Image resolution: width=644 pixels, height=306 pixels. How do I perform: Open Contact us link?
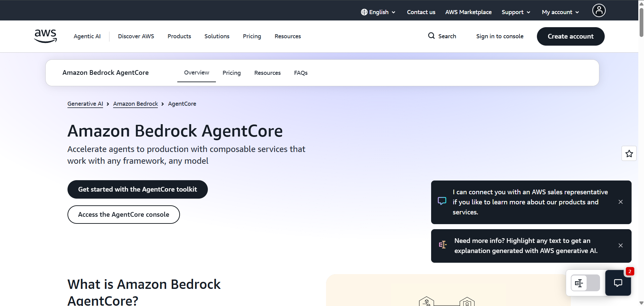(421, 12)
